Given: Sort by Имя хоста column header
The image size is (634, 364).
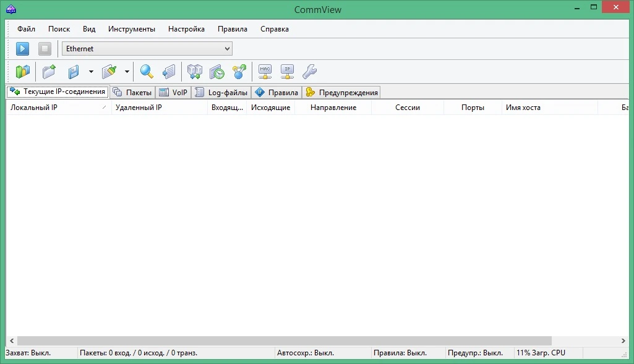Looking at the screenshot, I should (x=549, y=108).
